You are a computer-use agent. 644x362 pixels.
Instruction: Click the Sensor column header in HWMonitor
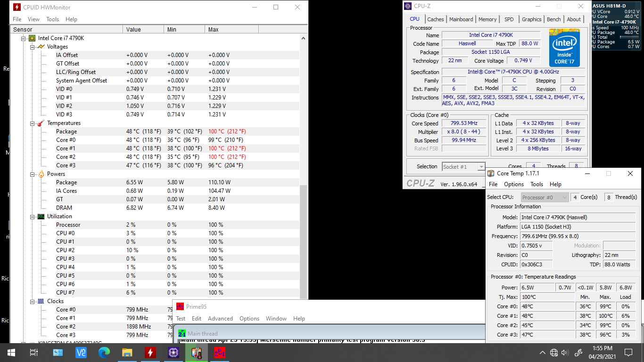coord(66,29)
